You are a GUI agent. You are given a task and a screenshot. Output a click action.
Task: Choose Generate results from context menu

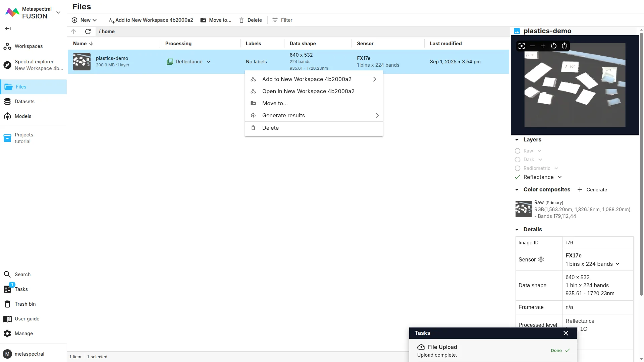point(283,115)
